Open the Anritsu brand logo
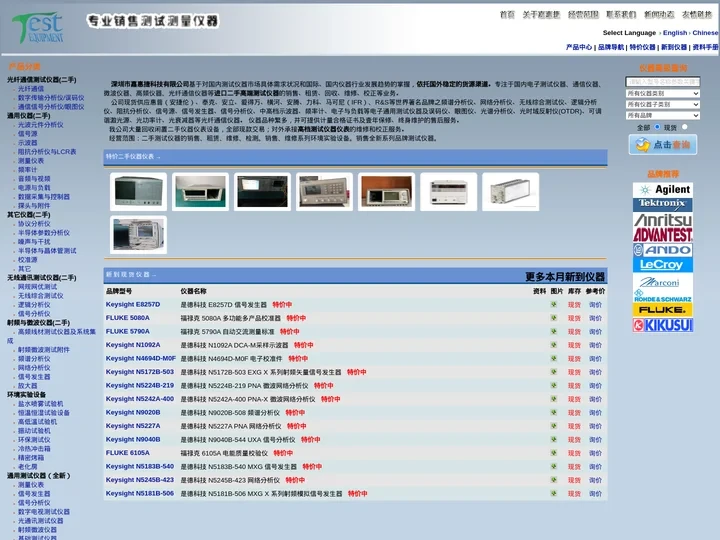This screenshot has height=540, width=720. click(663, 220)
